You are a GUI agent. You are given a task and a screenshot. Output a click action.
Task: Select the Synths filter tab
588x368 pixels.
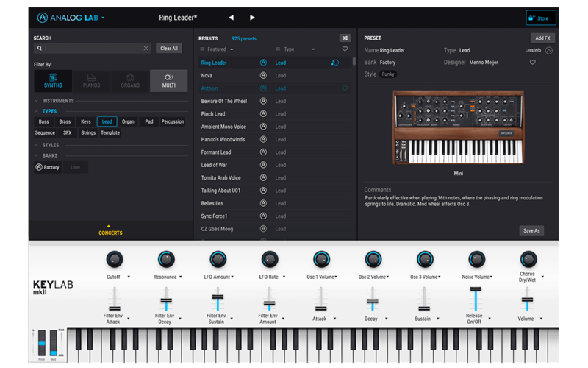[x=53, y=81]
